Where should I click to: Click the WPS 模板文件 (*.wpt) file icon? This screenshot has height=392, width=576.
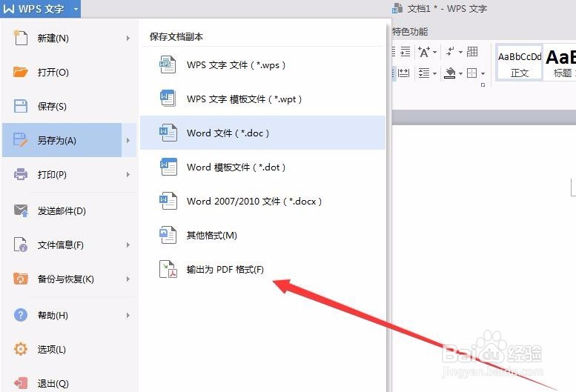coord(168,99)
